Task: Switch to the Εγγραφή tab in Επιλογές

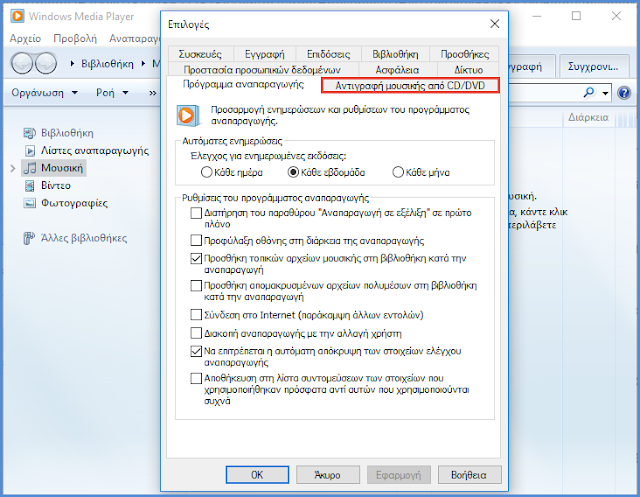Action: click(x=264, y=54)
